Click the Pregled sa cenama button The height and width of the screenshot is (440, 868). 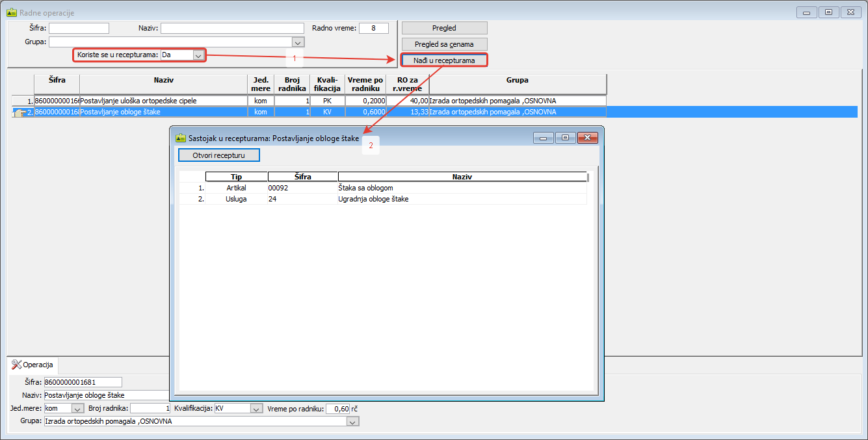pos(444,44)
